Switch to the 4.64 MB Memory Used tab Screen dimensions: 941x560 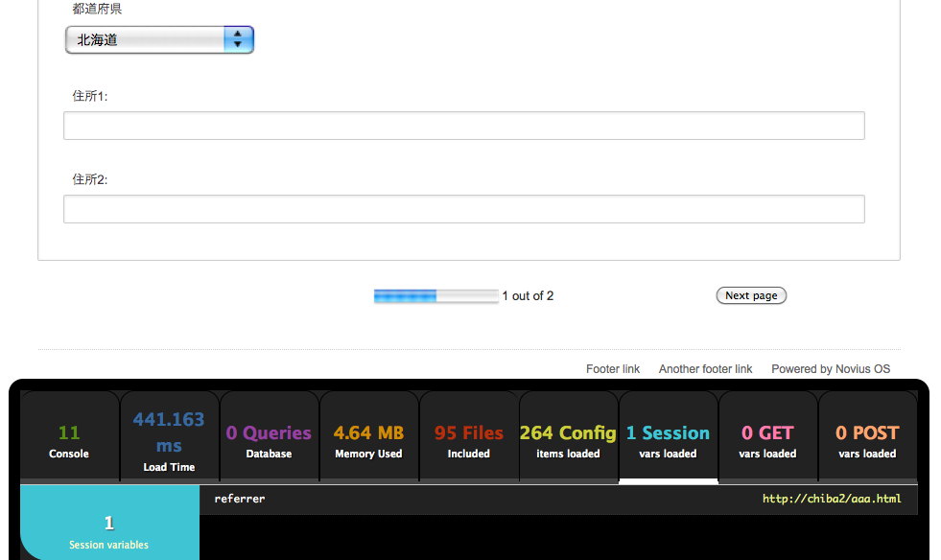click(368, 436)
